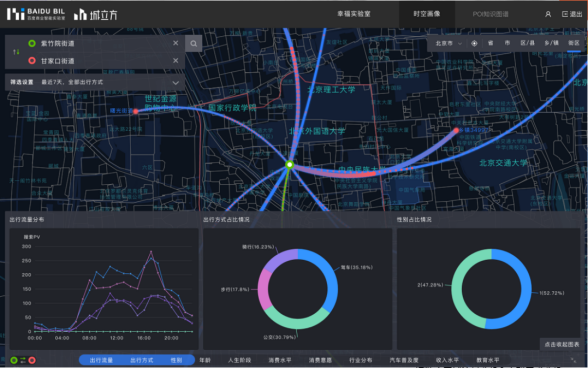Click the 城立方 logo

(96, 14)
